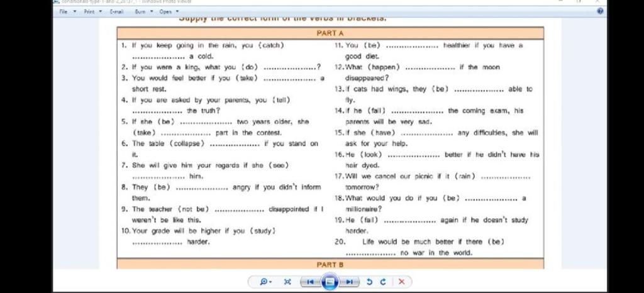
Task: Open the zoom magnifier control
Action: (266, 282)
